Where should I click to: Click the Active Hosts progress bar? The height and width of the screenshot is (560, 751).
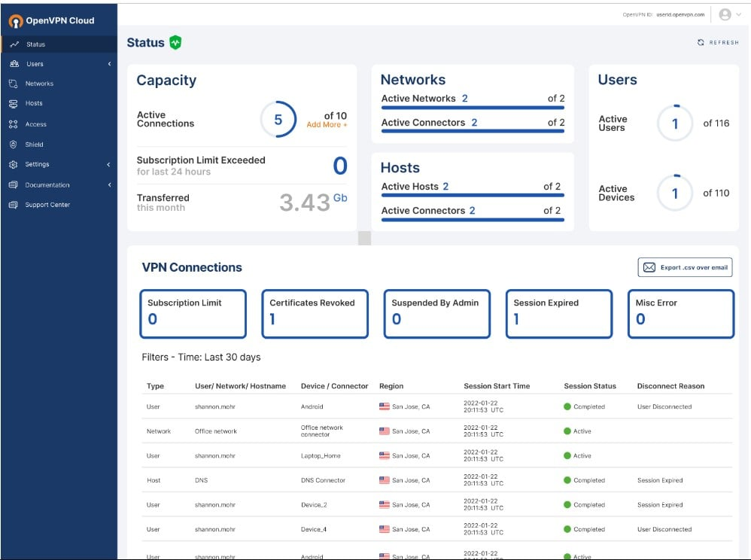(x=473, y=196)
